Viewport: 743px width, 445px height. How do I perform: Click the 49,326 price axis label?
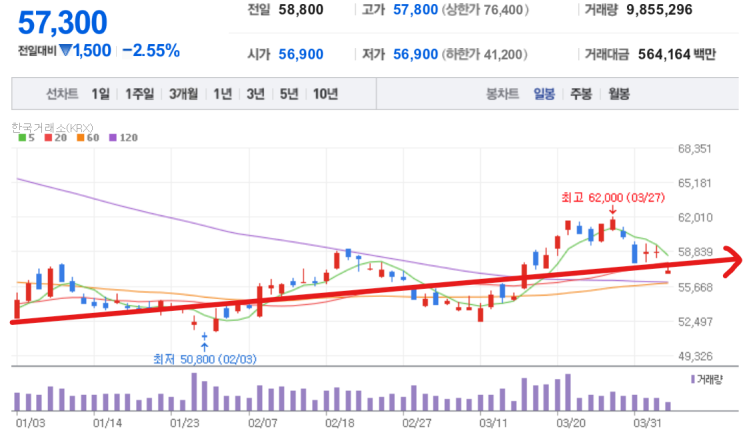(x=695, y=356)
